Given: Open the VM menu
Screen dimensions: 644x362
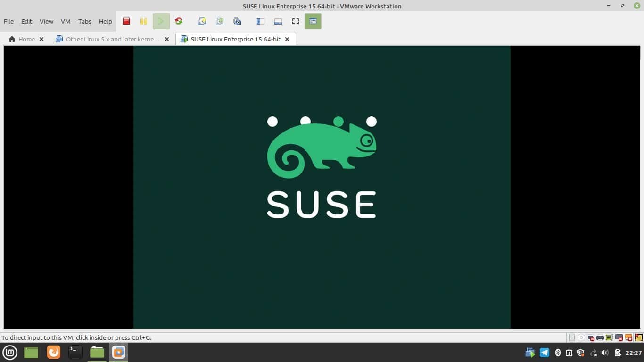Looking at the screenshot, I should tap(66, 21).
